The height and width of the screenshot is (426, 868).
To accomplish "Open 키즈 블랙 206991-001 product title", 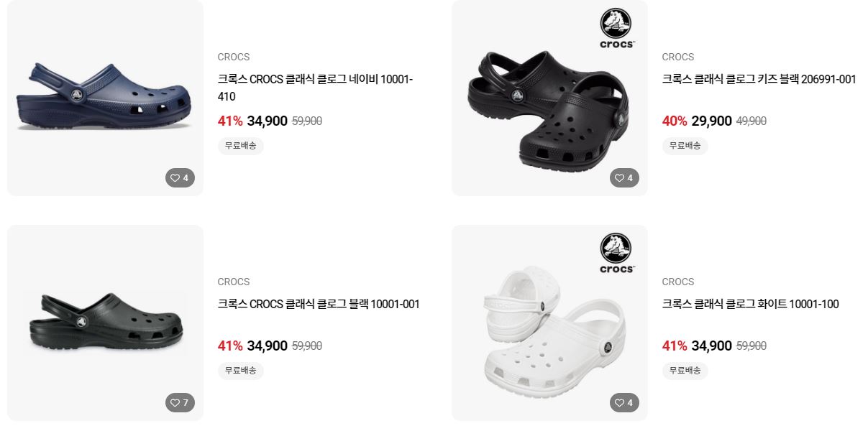I will pyautogui.click(x=759, y=79).
